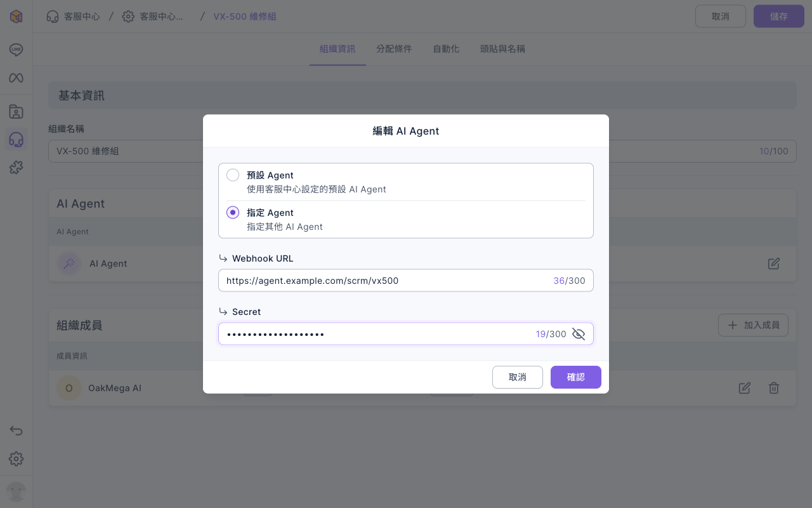Click the app logo box icon

[16, 17]
